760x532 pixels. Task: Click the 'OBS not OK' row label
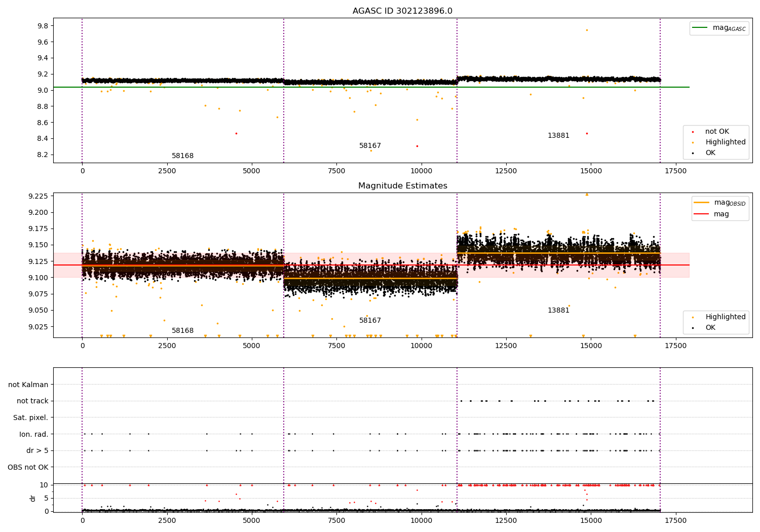(x=28, y=467)
